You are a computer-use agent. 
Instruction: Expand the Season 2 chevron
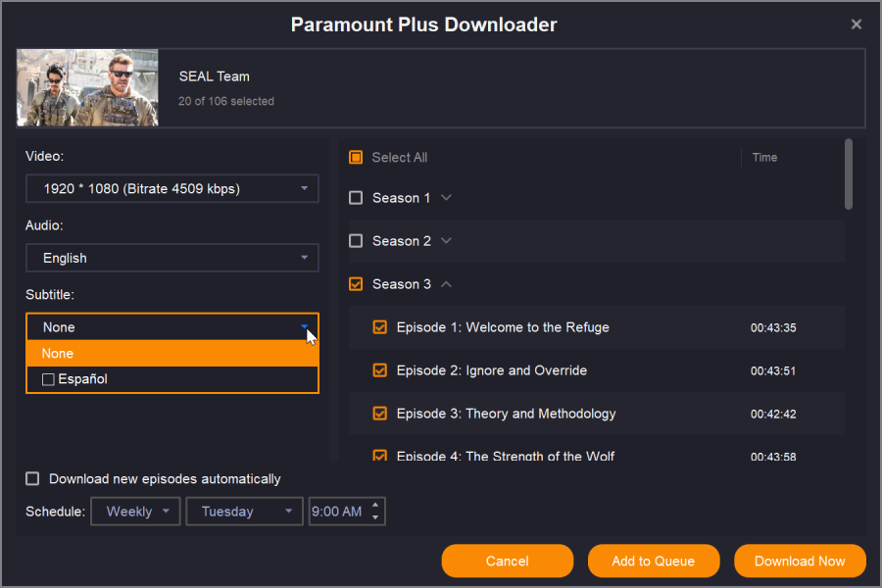coord(447,241)
